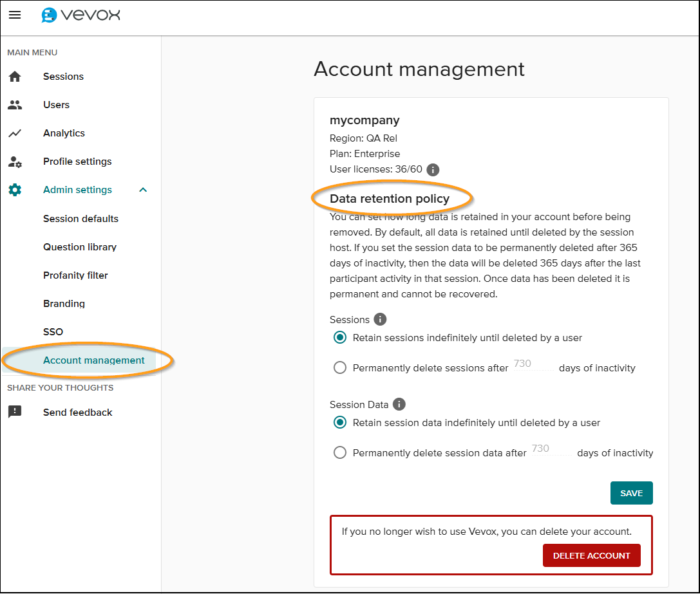Click the Profile settings person-gear icon
700x594 pixels.
15,162
